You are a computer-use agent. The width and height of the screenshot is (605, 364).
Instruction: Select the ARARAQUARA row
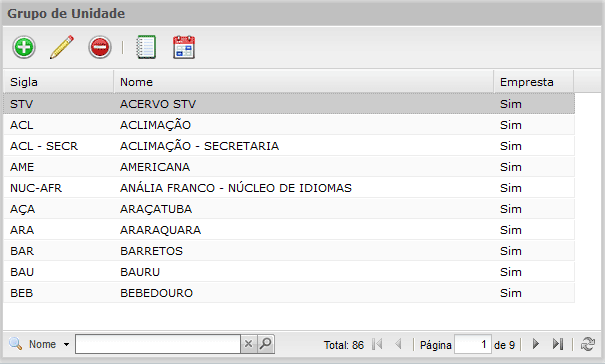(289, 230)
